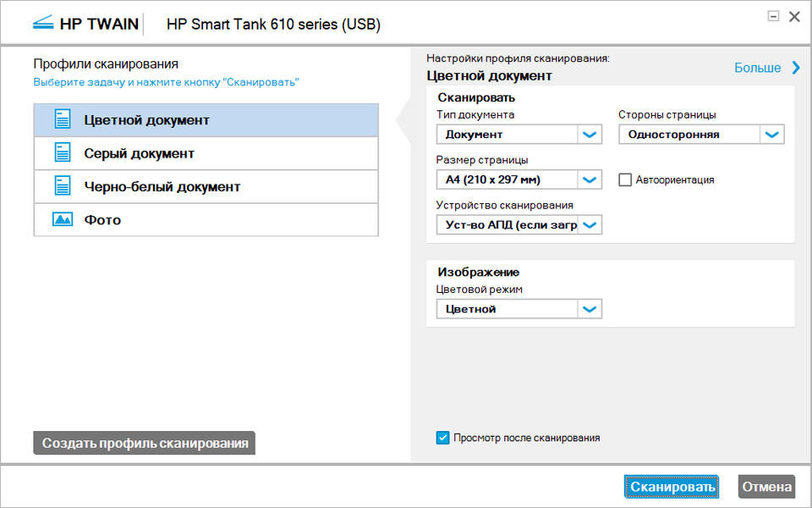Viewport: 812px width, 508px height.
Task: Open the Цветовой режим dropdown
Action: (x=590, y=309)
